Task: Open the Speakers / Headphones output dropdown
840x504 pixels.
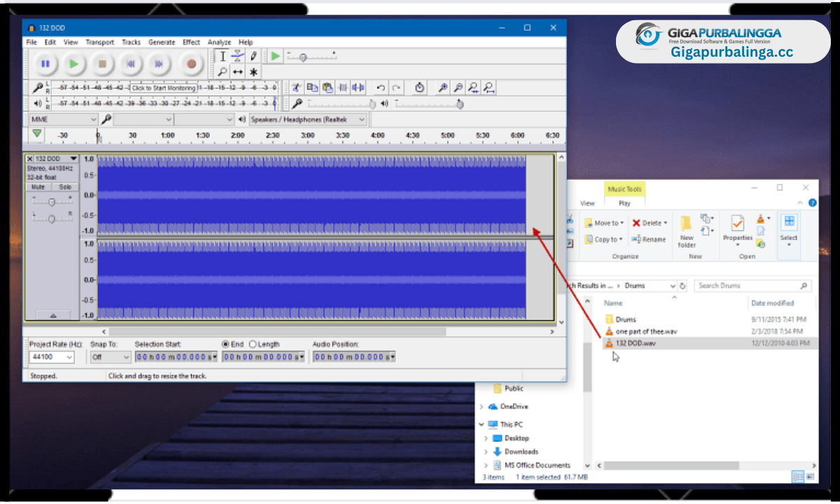Action: (308, 120)
